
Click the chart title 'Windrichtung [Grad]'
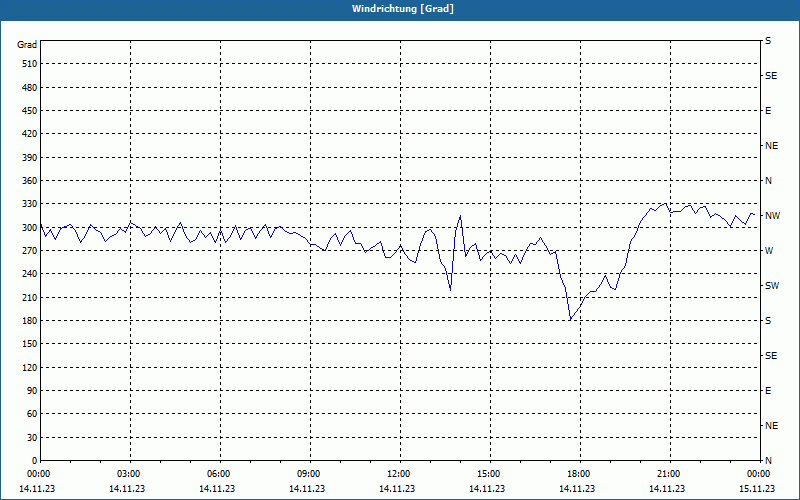click(403, 9)
